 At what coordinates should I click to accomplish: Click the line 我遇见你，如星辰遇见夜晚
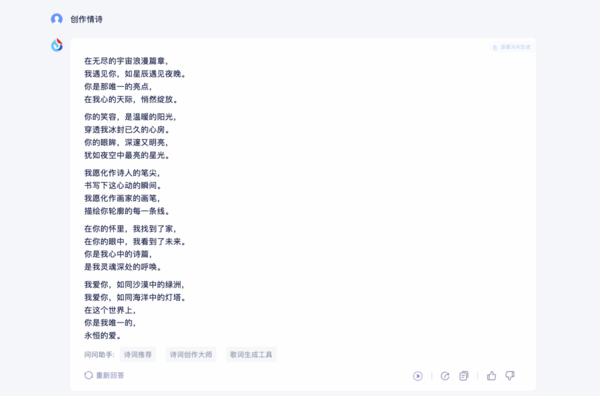point(135,74)
